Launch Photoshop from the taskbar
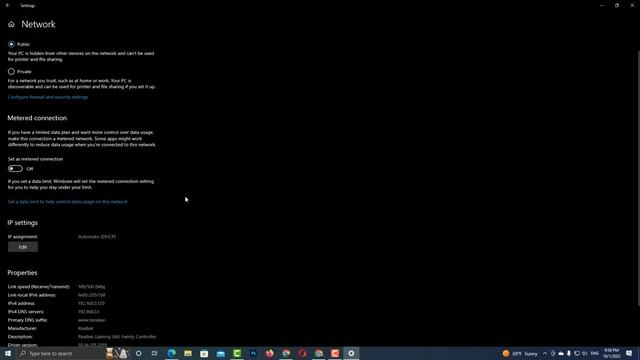The image size is (640, 360). (253, 353)
